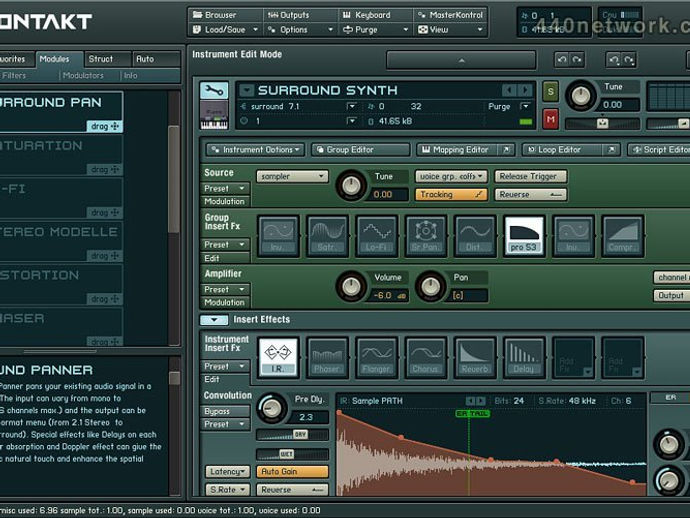Open the Purge dropdown in toolbar
The image size is (690, 518).
coord(376,29)
